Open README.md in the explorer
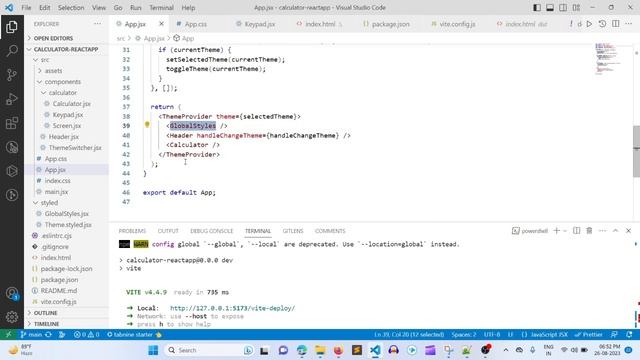The image size is (640, 360). 68,291
